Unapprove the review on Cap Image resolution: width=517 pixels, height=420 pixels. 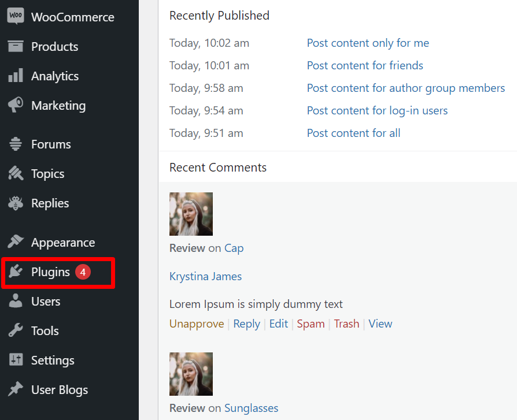(x=197, y=324)
